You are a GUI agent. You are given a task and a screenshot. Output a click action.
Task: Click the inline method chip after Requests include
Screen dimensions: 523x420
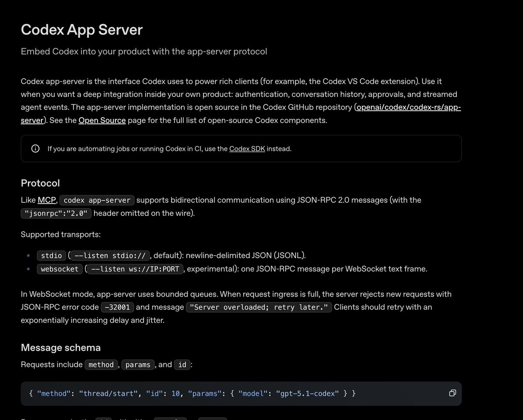pos(101,365)
